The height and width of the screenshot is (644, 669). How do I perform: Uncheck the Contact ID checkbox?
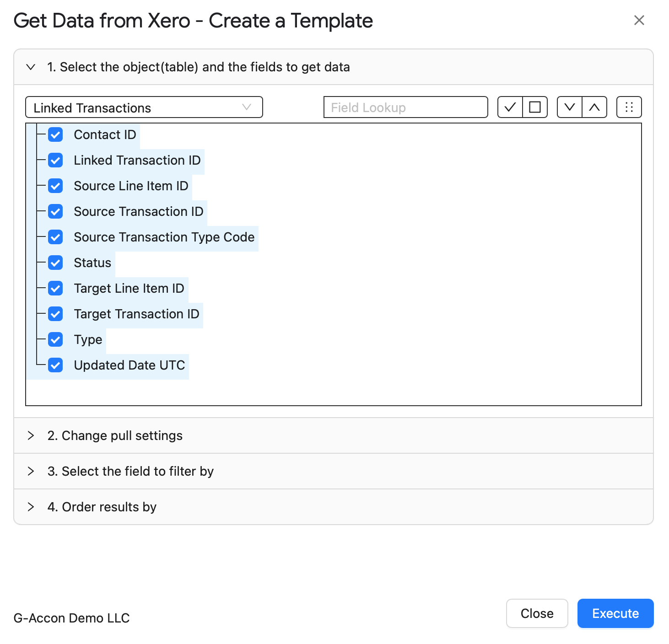[55, 134]
